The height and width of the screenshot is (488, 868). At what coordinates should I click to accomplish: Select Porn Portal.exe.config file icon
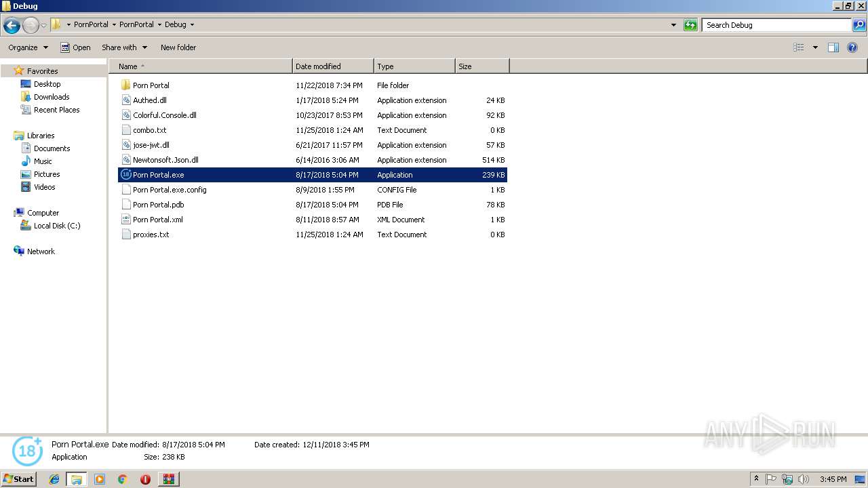pyautogui.click(x=125, y=190)
